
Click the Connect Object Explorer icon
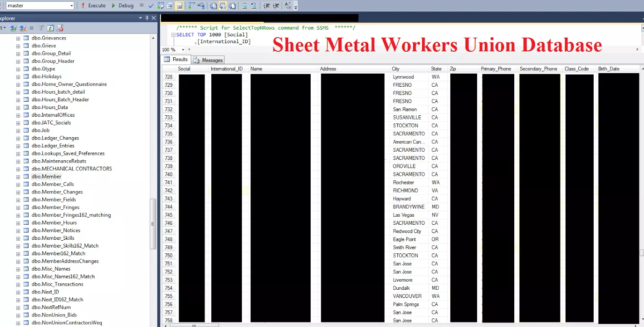point(12,28)
